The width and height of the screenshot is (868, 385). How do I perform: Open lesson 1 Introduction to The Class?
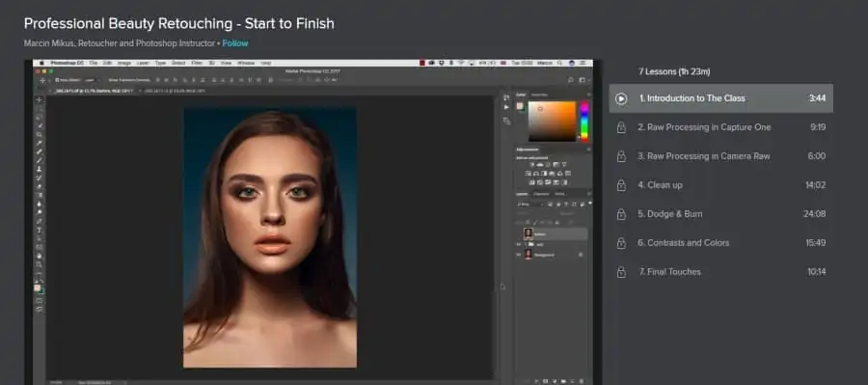[x=720, y=98]
